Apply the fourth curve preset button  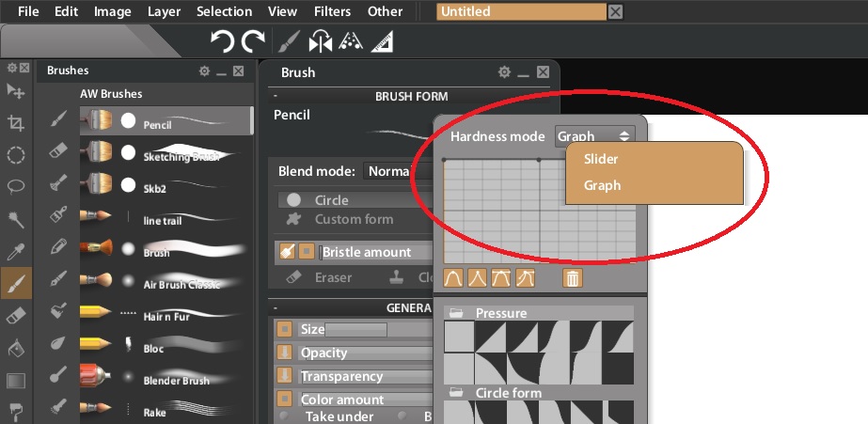click(x=526, y=278)
